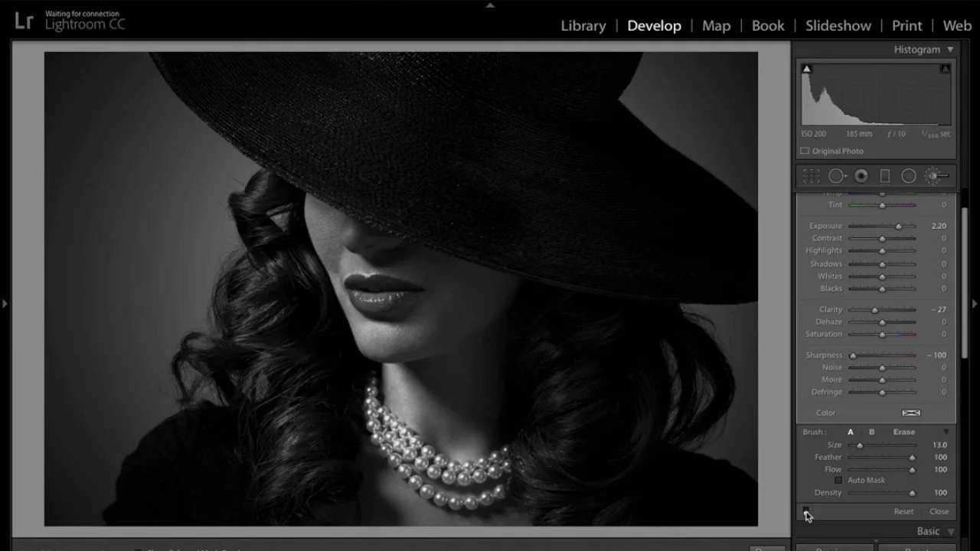Click the Dehaze slider handle

point(882,322)
